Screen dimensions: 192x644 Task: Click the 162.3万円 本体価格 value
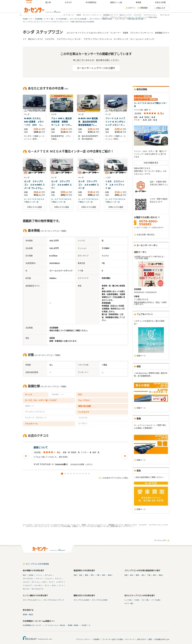coord(54,241)
